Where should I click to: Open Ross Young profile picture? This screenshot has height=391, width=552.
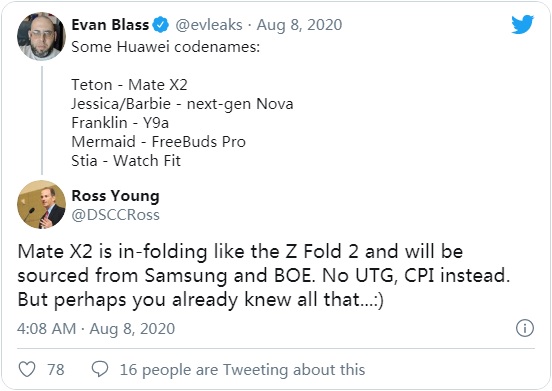(41, 204)
